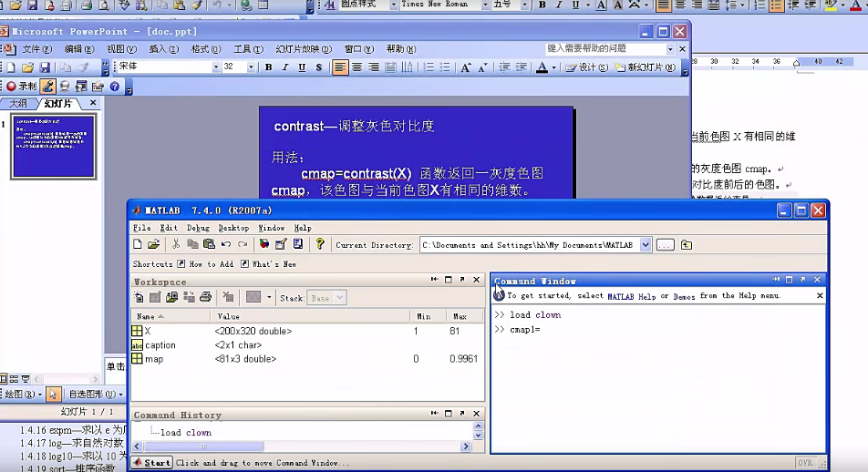868x472 pixels.
Task: Open PowerPoint help question box dropdown
Action: 670,48
